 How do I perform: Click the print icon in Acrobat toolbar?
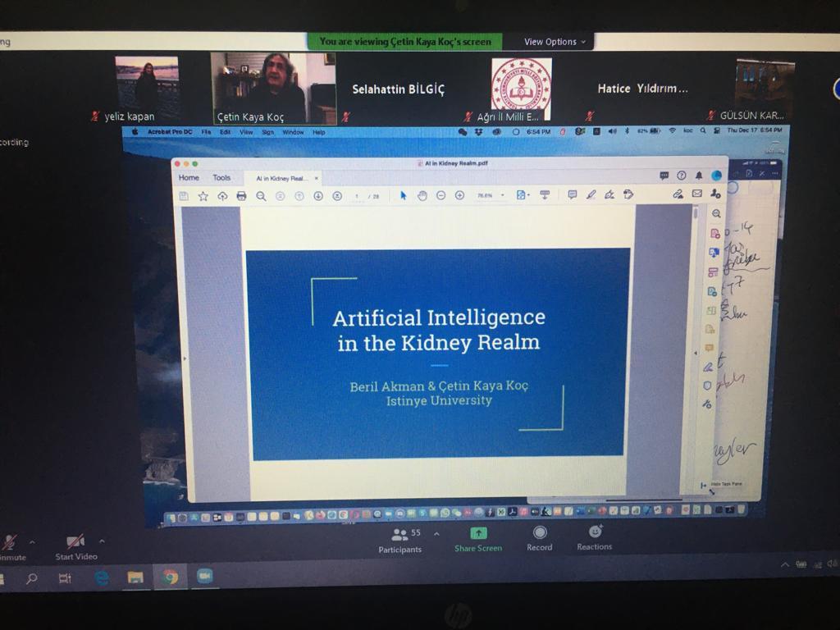(241, 195)
